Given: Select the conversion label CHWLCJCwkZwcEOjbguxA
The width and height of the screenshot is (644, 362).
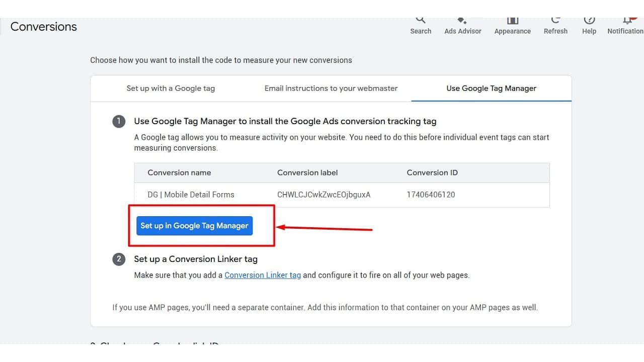Looking at the screenshot, I should click(x=325, y=195).
